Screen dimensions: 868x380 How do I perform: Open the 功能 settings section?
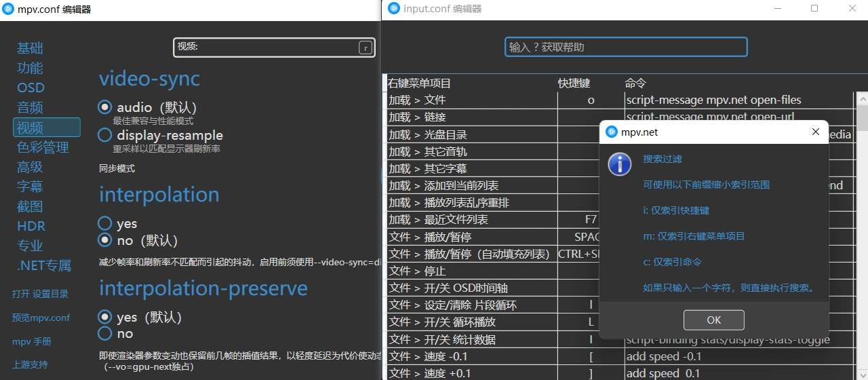pos(30,68)
